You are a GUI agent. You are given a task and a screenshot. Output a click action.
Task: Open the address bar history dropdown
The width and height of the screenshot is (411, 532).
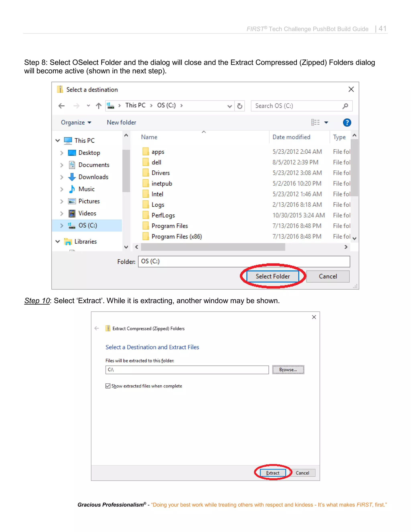click(x=229, y=106)
